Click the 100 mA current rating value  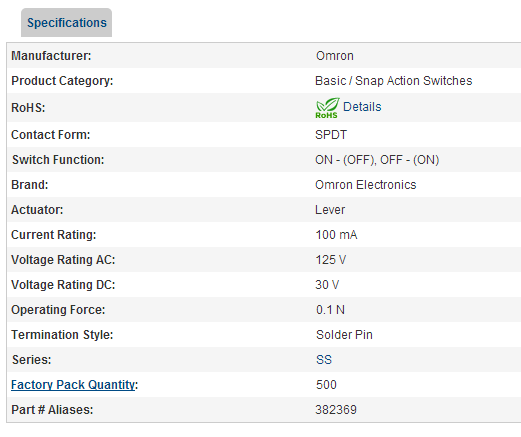click(336, 235)
